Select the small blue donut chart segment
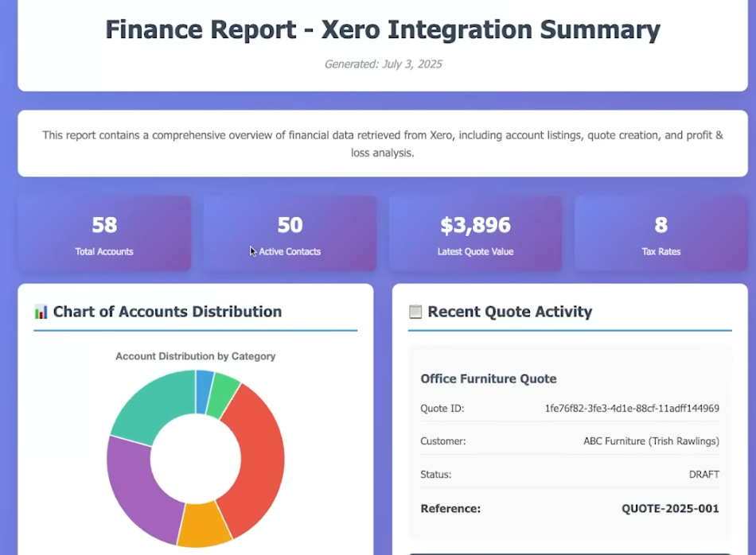756x555 pixels. tap(204, 391)
